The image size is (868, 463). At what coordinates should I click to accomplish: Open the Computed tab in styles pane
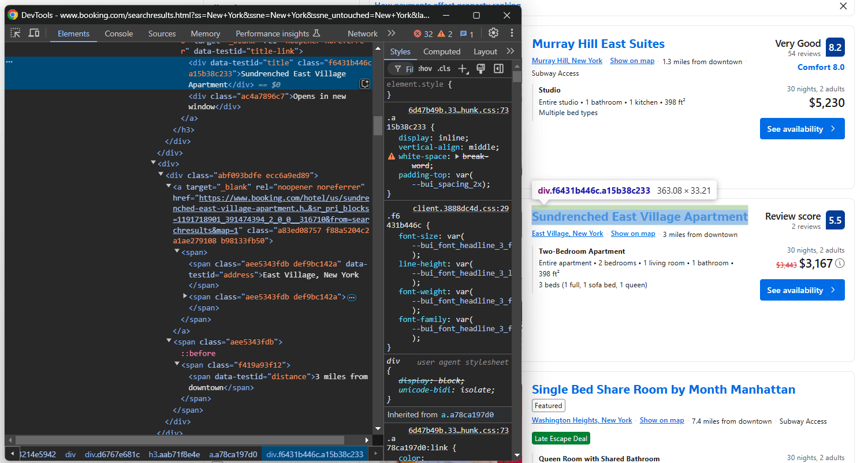[442, 51]
